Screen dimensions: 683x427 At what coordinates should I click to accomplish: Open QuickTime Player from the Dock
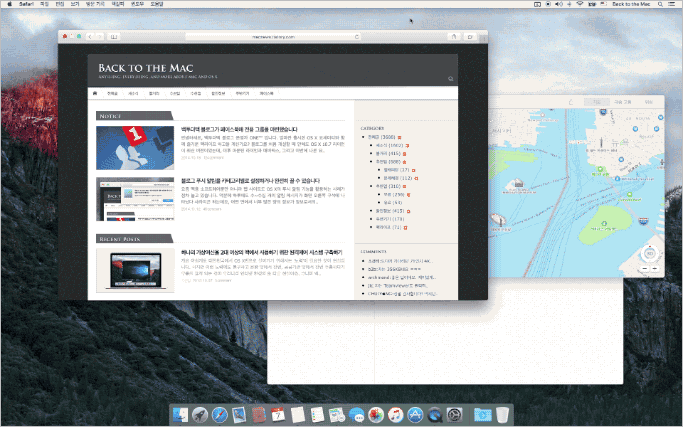tap(435, 414)
